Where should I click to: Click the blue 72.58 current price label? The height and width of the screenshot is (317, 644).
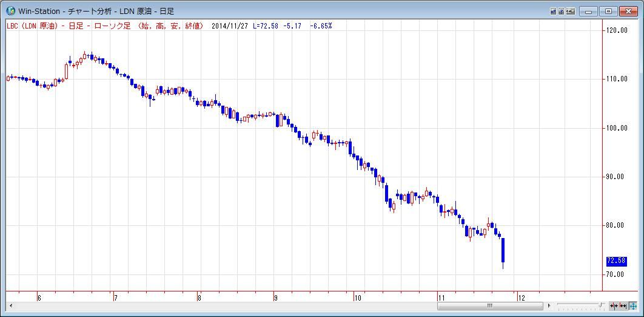(x=616, y=261)
